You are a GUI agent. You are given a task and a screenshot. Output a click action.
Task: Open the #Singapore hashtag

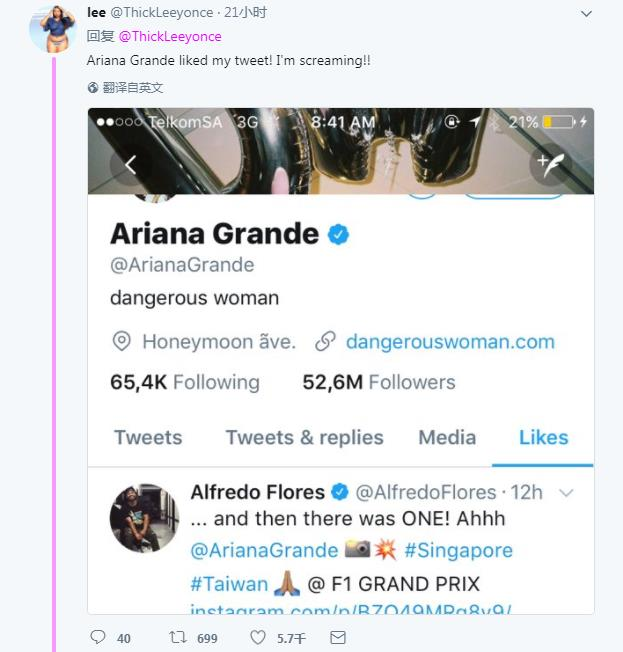click(x=459, y=551)
